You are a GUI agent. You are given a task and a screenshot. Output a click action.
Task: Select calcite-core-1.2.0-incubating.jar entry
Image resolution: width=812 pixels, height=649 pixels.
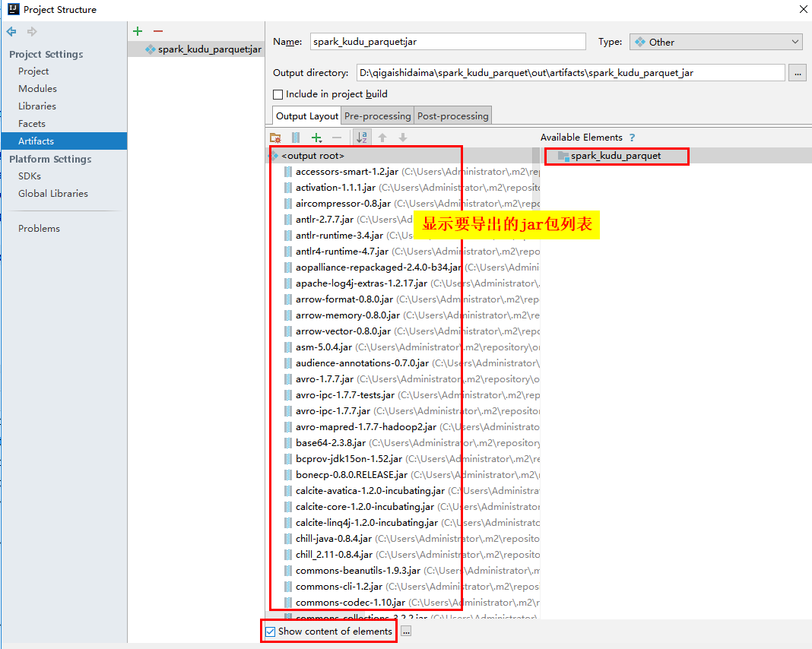(x=365, y=507)
